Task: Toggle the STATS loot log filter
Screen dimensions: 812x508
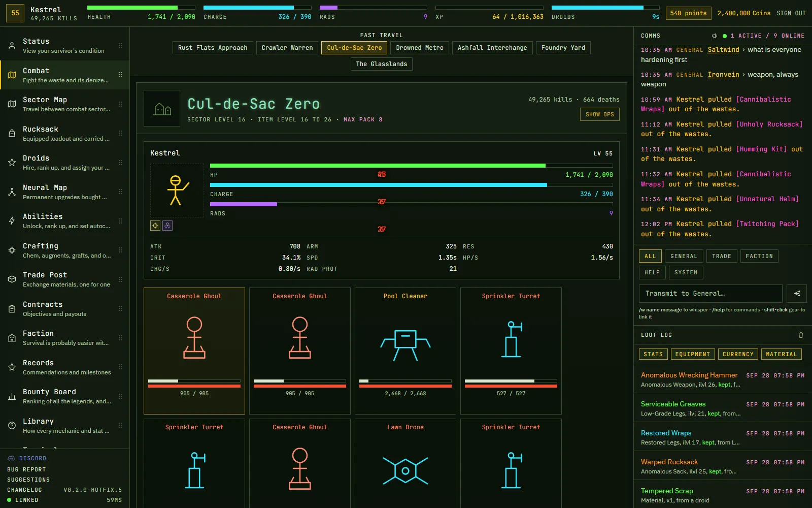Action: pyautogui.click(x=653, y=354)
